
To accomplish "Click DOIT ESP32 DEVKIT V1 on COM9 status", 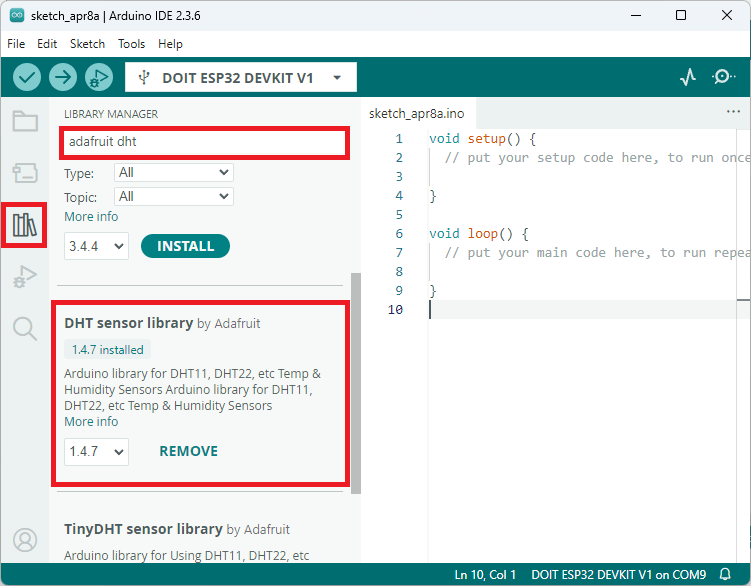I will tap(618, 575).
